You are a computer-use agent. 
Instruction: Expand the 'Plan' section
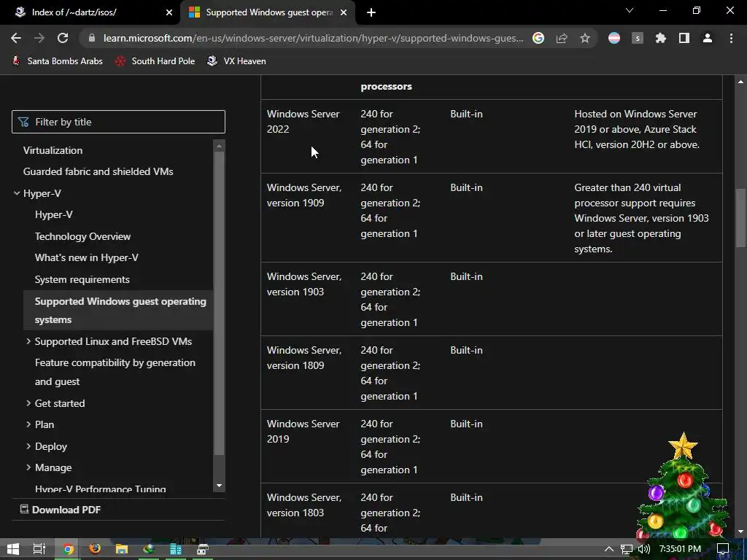28,424
